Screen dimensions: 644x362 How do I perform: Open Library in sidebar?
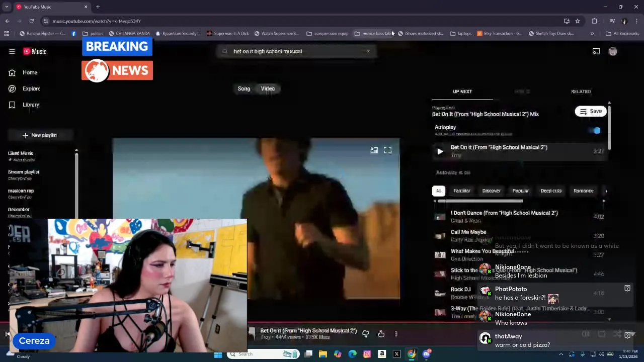[x=24, y=105]
